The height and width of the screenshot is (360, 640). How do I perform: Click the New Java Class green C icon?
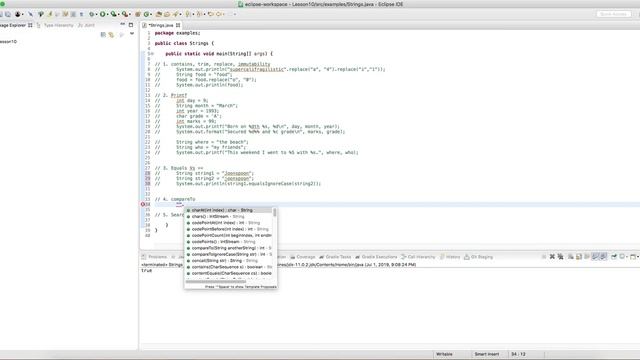pyautogui.click(x=146, y=14)
